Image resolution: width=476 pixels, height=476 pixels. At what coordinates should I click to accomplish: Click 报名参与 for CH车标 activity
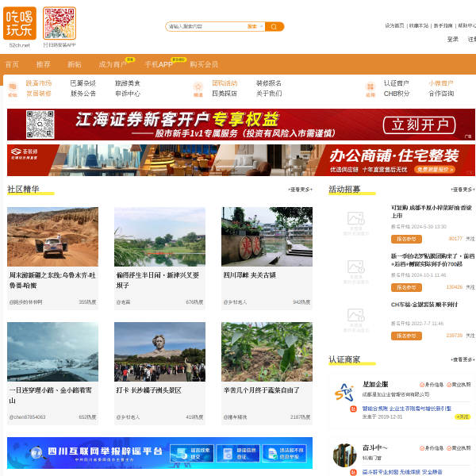(406, 336)
